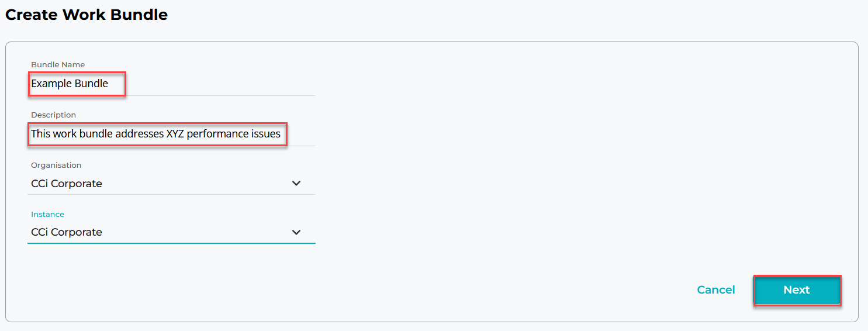Click the 'Description' field label
This screenshot has width=868, height=331.
(x=53, y=115)
